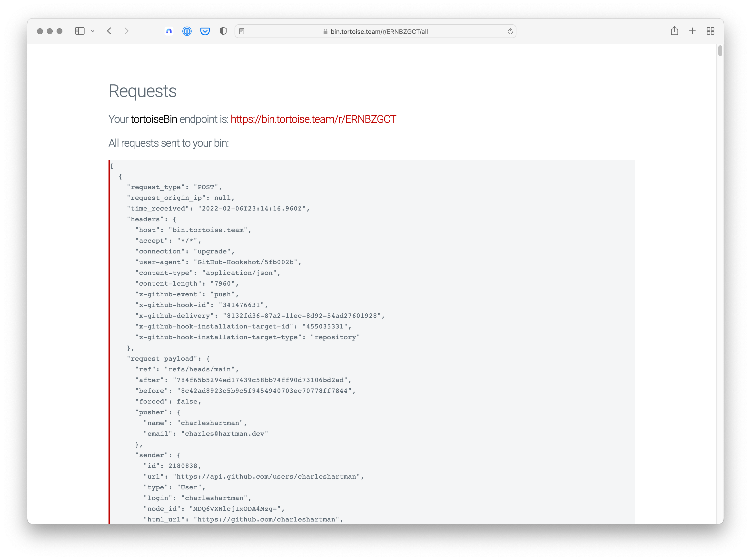This screenshot has height=560, width=751.
Task: Select the request_origin_ip null value
Action: click(224, 198)
